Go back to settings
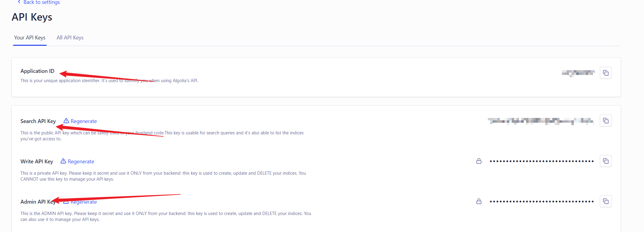The width and height of the screenshot is (644, 232). (42, 2)
